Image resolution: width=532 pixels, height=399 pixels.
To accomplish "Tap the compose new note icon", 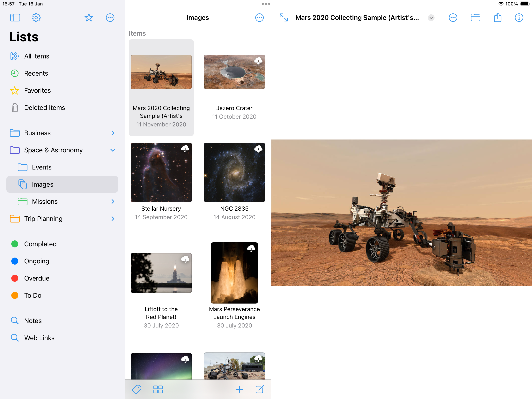I will pos(260,389).
